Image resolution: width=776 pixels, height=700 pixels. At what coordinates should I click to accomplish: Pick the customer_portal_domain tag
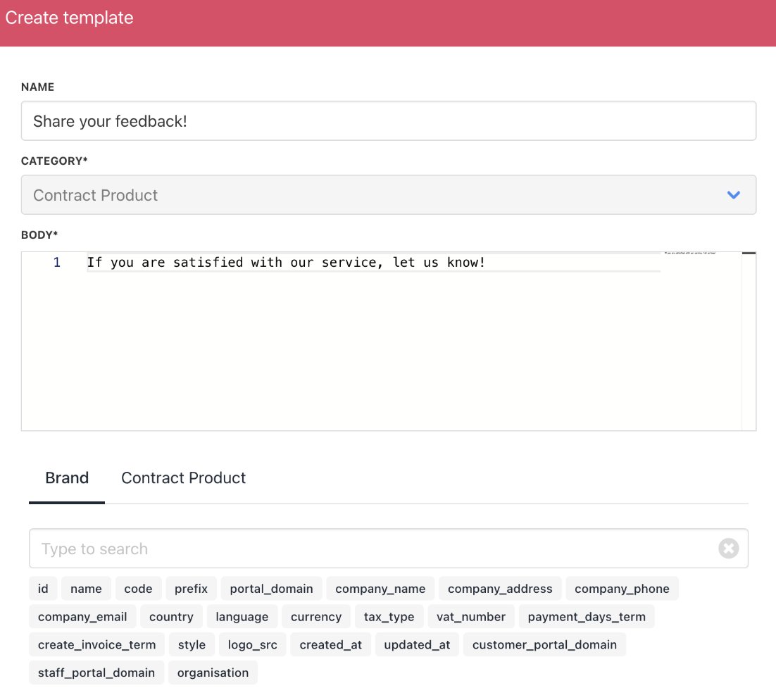[x=544, y=644]
